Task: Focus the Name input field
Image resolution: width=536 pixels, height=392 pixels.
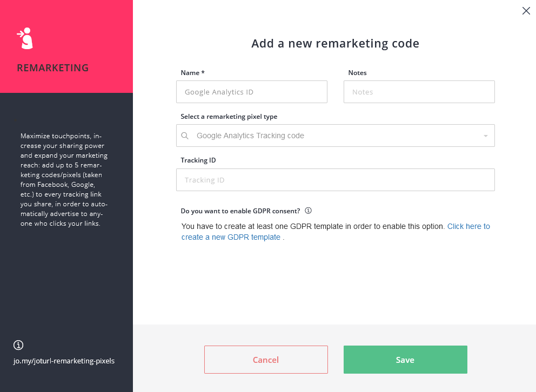Action: pos(252,92)
